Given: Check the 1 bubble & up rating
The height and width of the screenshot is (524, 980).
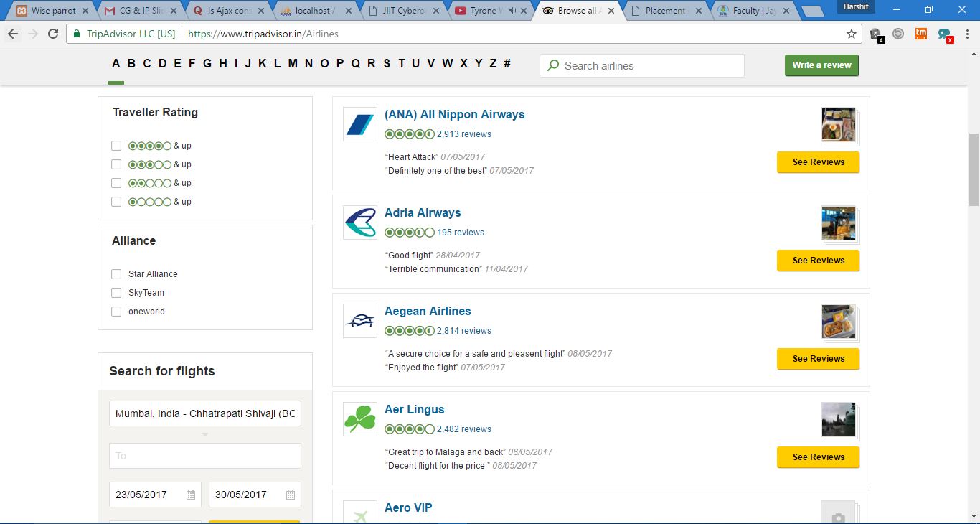Looking at the screenshot, I should click(x=116, y=202).
